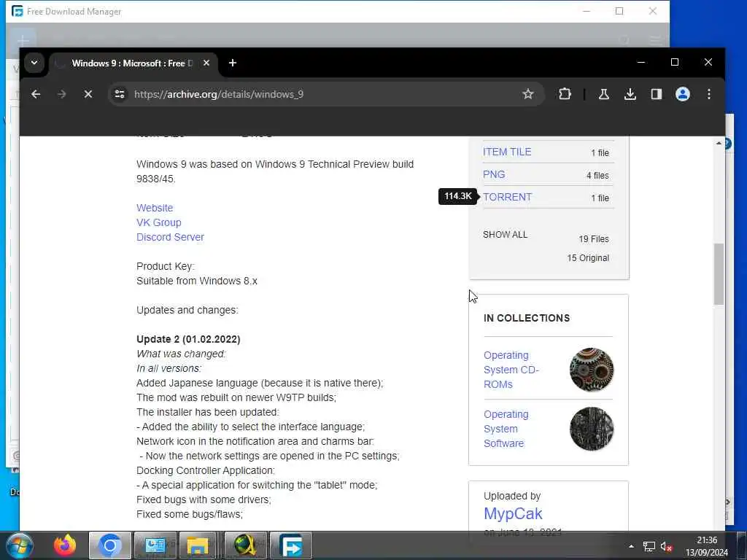This screenshot has height=560, width=747.
Task: Click the muted volume tray icon
Action: click(x=666, y=546)
